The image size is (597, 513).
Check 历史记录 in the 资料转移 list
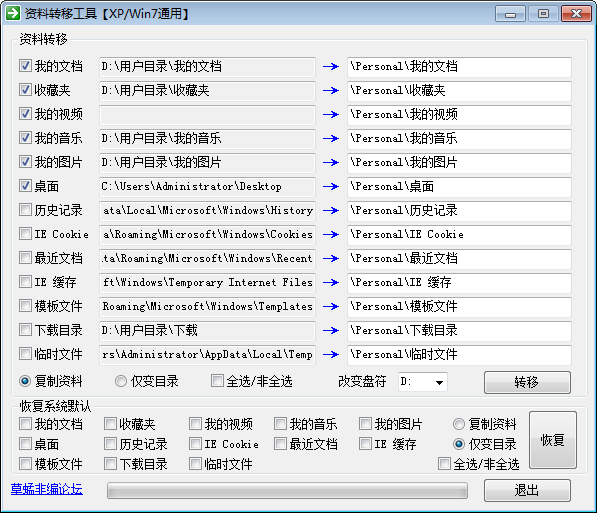[x=25, y=210]
